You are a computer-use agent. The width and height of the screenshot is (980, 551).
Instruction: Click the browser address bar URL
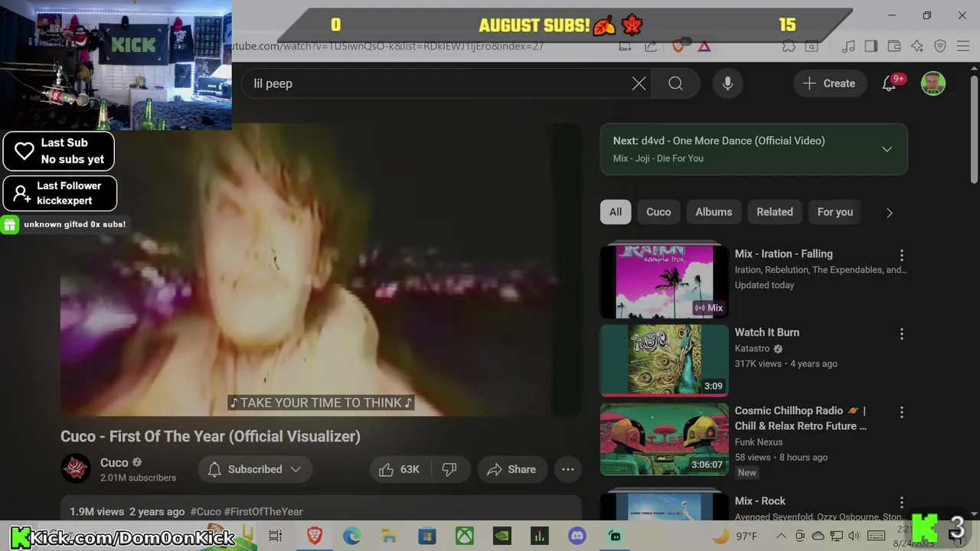(x=387, y=46)
